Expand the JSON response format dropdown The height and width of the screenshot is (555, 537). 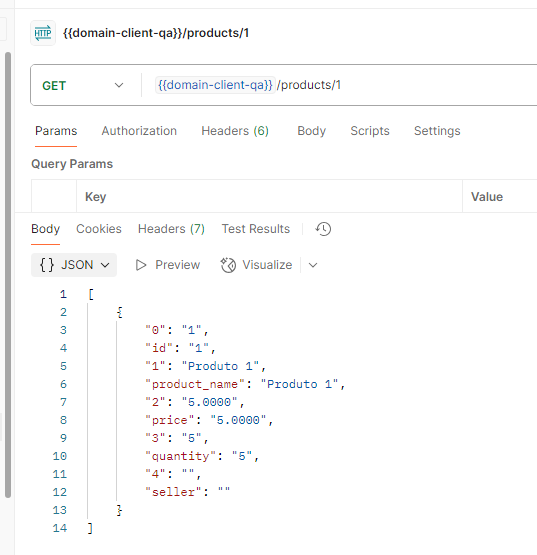coord(74,265)
